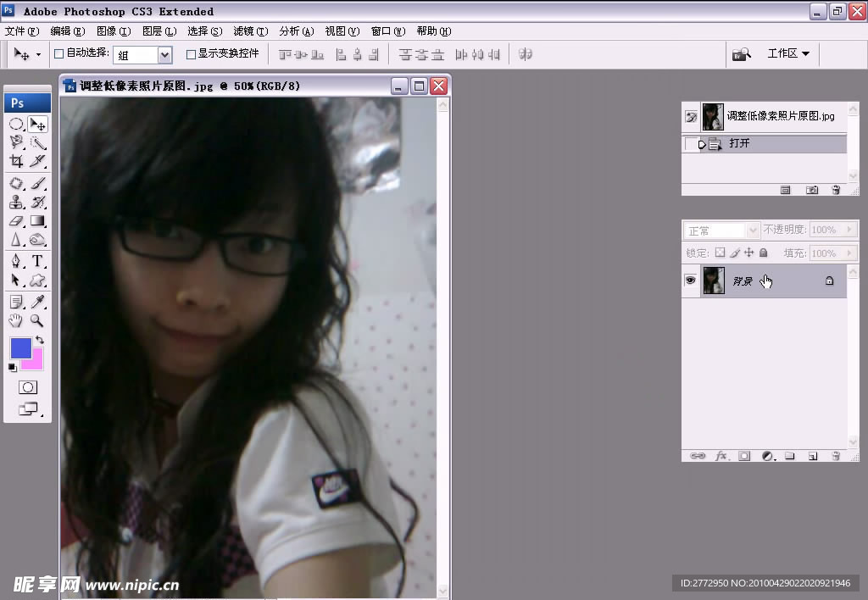Image resolution: width=868 pixels, height=600 pixels.
Task: Set history brush source on 打开 state
Action: click(x=690, y=144)
